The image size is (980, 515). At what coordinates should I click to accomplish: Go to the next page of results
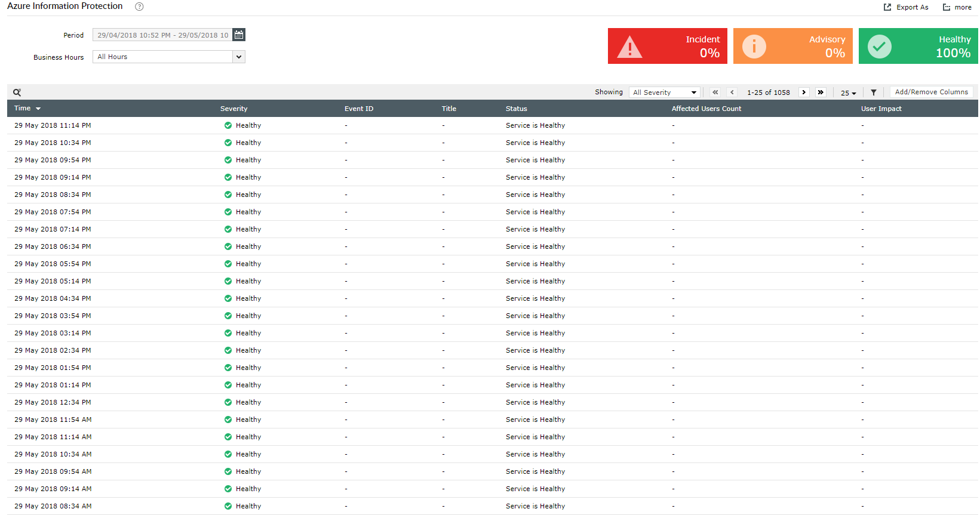pos(804,92)
